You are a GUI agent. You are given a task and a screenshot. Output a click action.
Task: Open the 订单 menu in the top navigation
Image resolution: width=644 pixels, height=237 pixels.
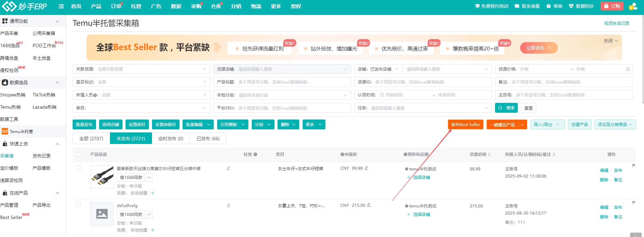pos(116,6)
